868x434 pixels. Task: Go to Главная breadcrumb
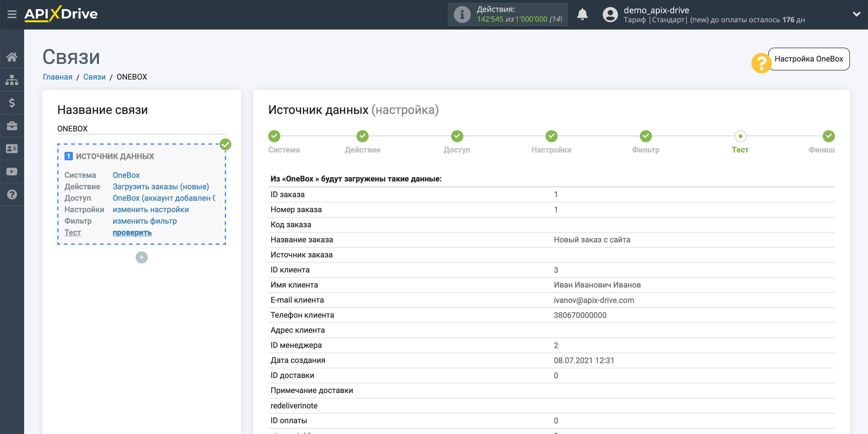click(58, 77)
